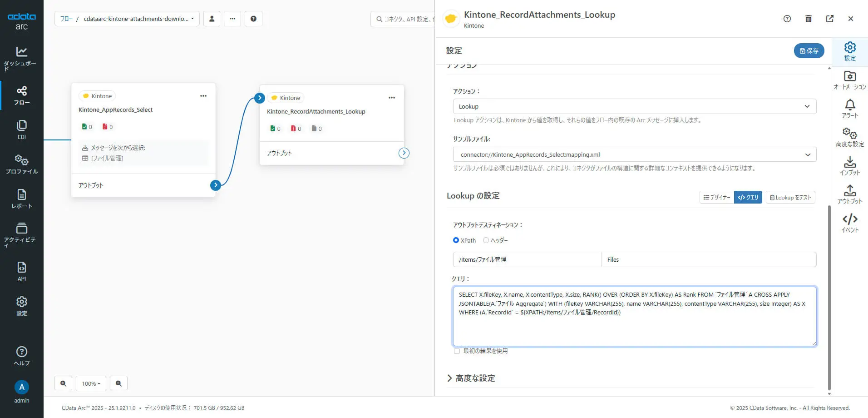The image size is (868, 418).
Task: Open the Automation tab icon
Action: pyautogui.click(x=849, y=76)
